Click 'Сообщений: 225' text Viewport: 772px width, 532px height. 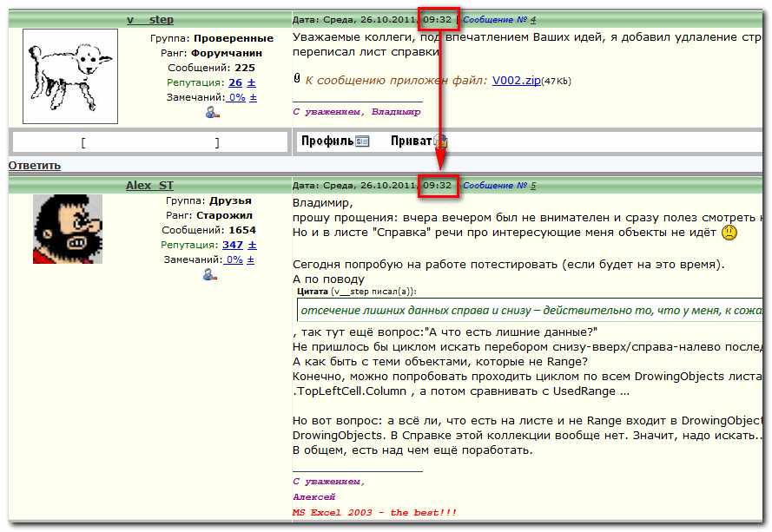[211, 68]
